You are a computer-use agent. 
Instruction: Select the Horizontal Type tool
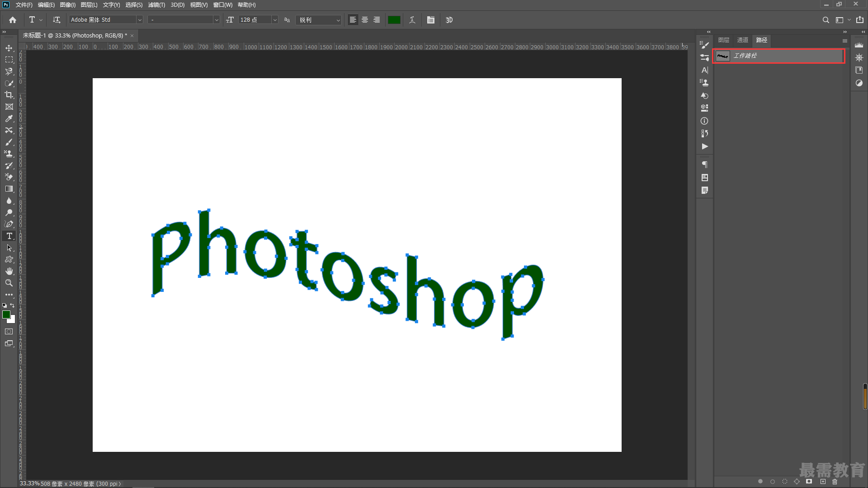point(9,236)
